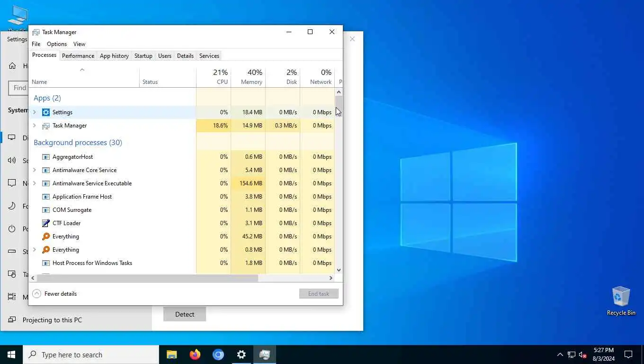Select Background processes (30) group header
This screenshot has width=644, height=364.
[x=78, y=143]
